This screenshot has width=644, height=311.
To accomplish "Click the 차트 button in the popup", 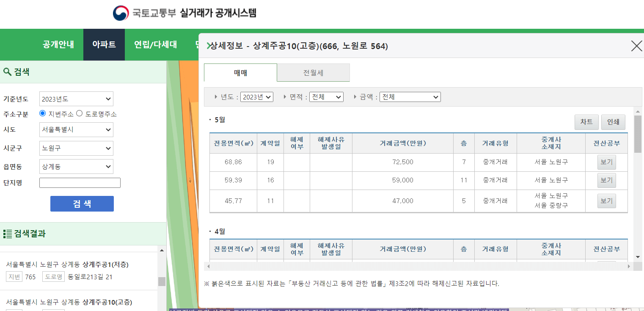I will tap(586, 122).
